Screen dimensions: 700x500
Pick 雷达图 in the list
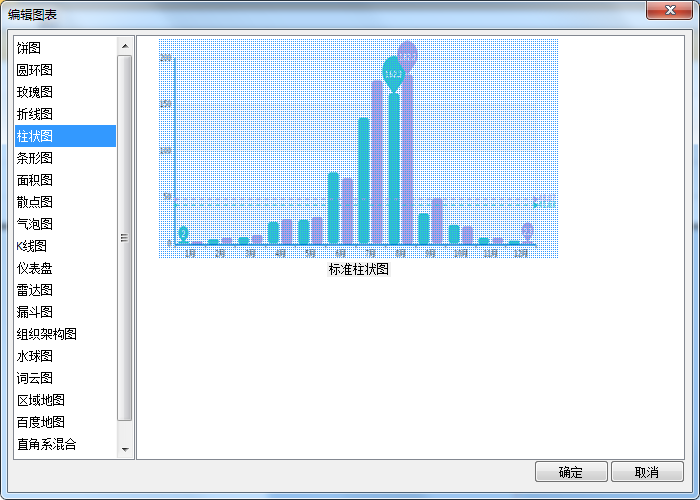click(x=36, y=290)
